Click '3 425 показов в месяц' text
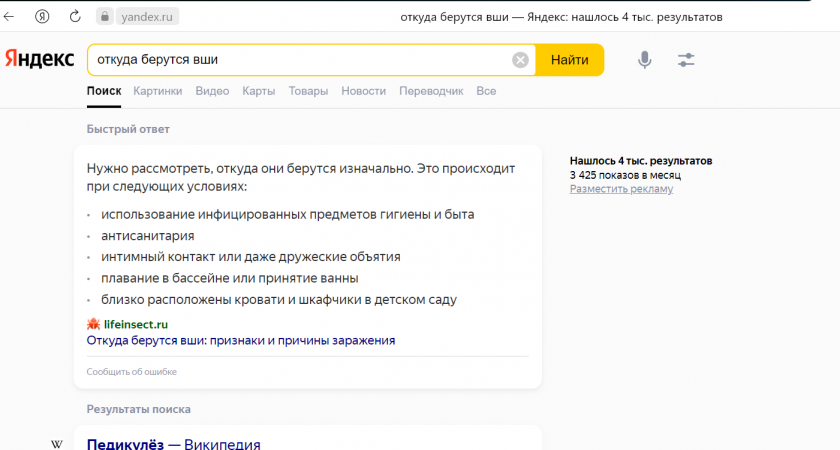The height and width of the screenshot is (450, 840). tap(625, 175)
